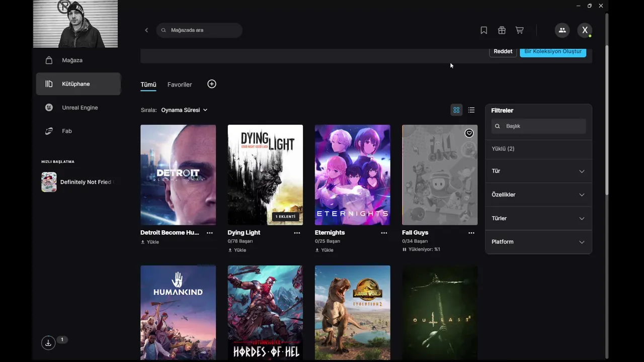
Task: Click the Eternights title text
Action: pos(330,233)
